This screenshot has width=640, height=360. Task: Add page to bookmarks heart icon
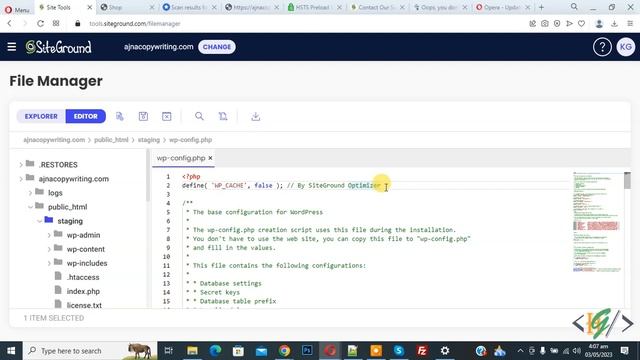tap(581, 24)
